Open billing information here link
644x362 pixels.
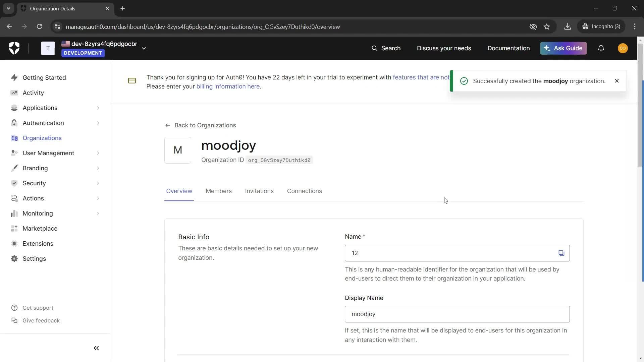pos(228,86)
